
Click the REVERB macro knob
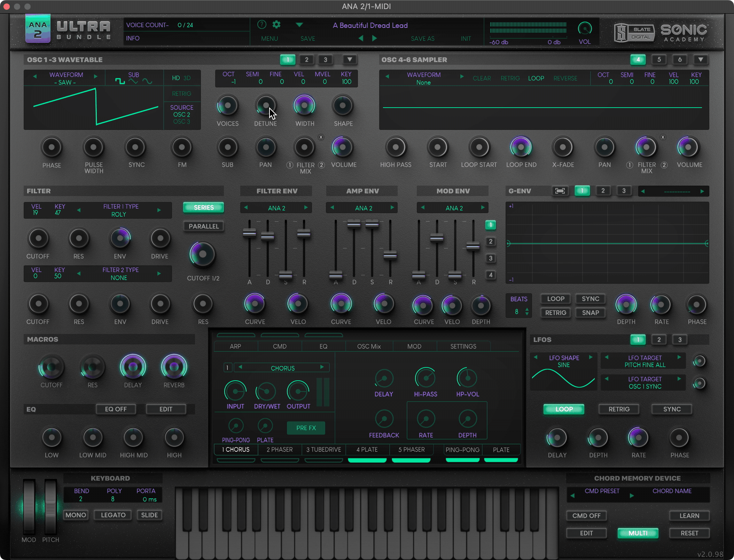(x=174, y=367)
